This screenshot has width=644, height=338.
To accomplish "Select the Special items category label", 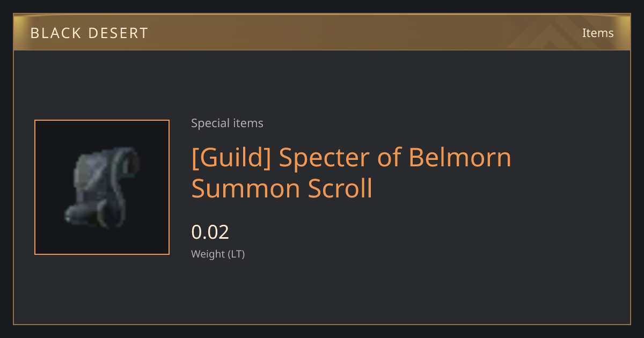I will pyautogui.click(x=227, y=123).
